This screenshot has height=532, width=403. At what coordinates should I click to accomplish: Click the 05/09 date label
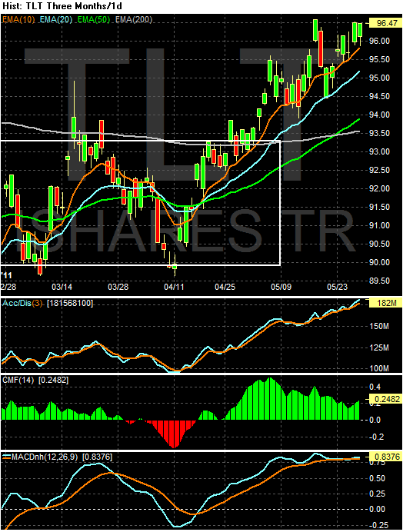[x=281, y=287]
